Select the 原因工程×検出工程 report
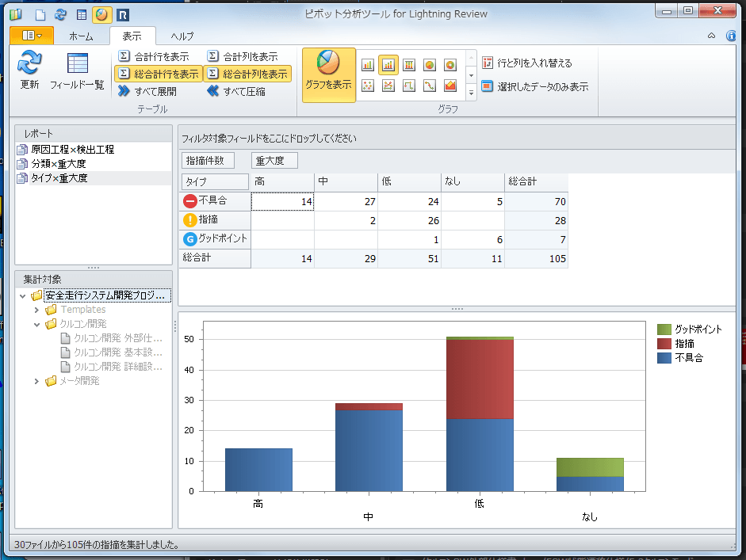Image resolution: width=746 pixels, height=560 pixels. click(71, 150)
